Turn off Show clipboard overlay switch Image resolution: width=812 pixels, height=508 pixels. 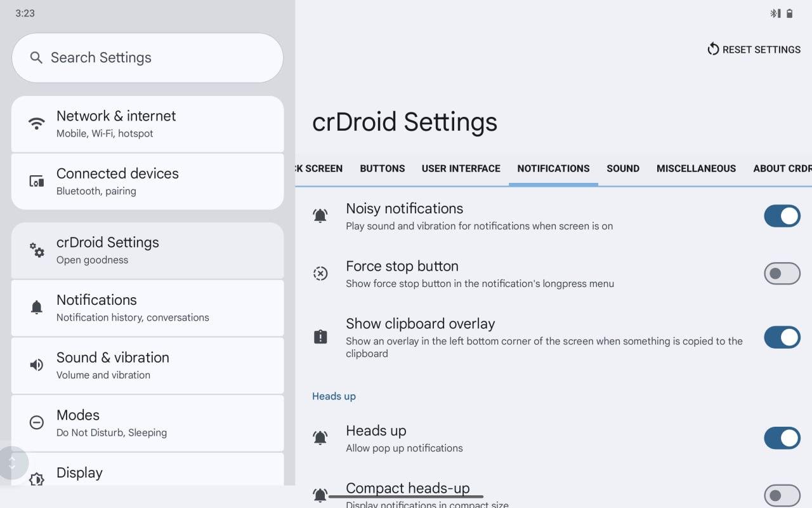coord(782,337)
